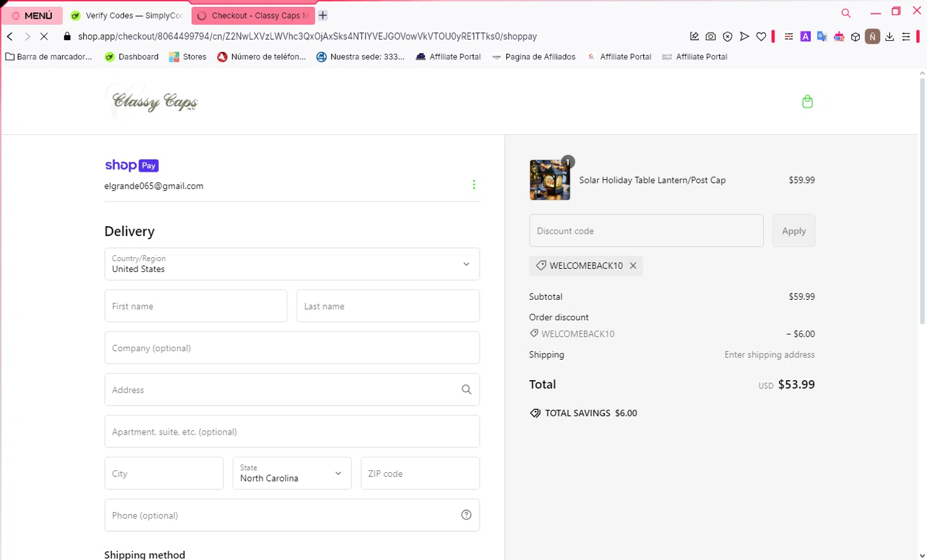This screenshot has width=927, height=560.
Task: Click the tab search magnifier icon
Action: [846, 12]
